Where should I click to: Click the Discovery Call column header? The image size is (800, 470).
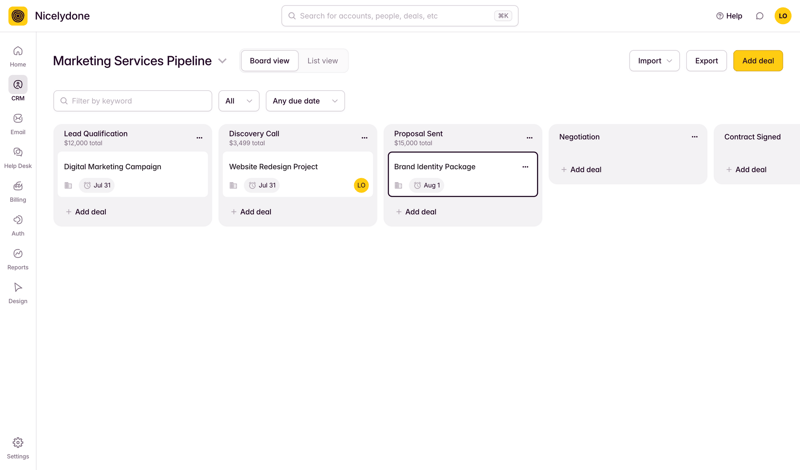(254, 134)
